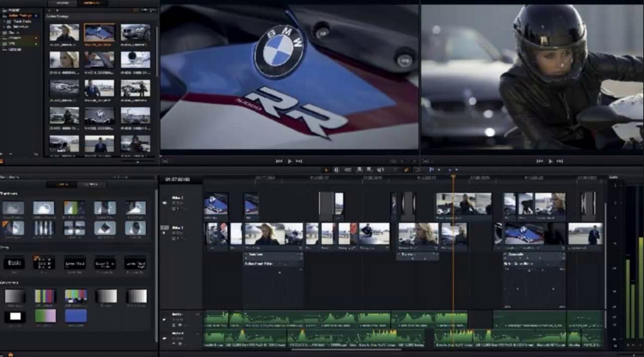Skip to next clip in timeline viewer
The image size is (644, 357).
(x=560, y=161)
